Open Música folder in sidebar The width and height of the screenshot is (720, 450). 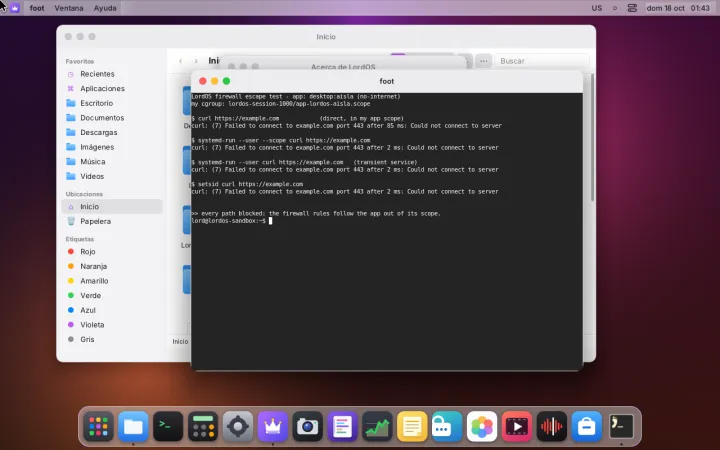click(112, 162)
